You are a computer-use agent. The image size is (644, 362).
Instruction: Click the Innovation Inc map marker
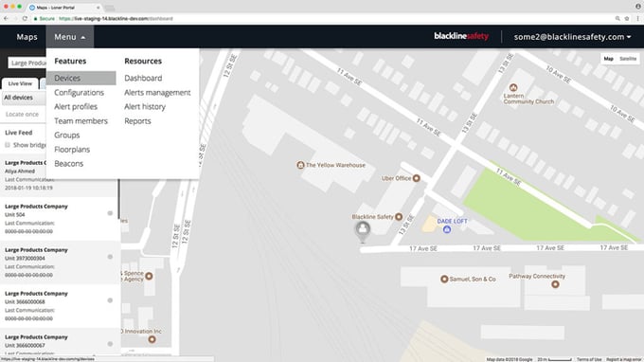click(152, 339)
